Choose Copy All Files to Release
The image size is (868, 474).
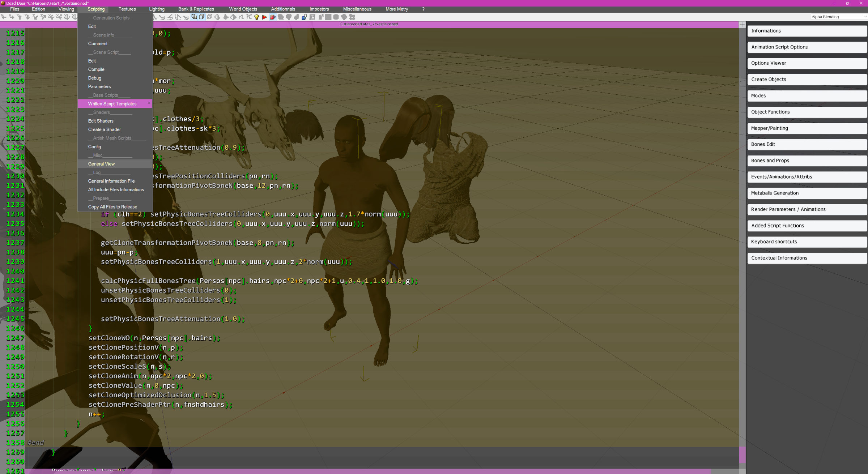[115, 207]
